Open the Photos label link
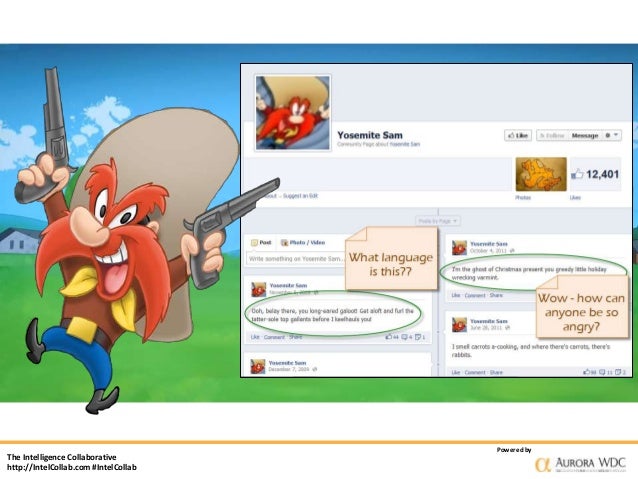The width and height of the screenshot is (638, 479). (523, 198)
